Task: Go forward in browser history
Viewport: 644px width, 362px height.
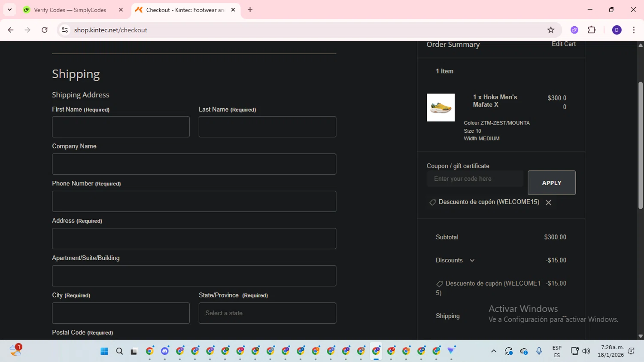Action: pyautogui.click(x=27, y=30)
